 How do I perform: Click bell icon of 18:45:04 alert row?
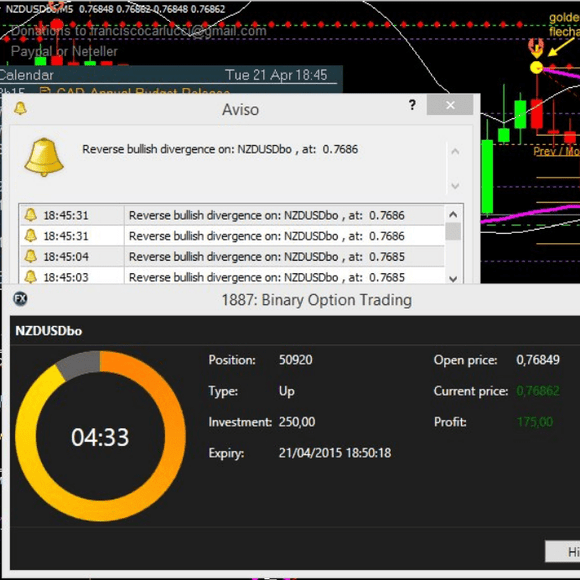[x=30, y=256]
